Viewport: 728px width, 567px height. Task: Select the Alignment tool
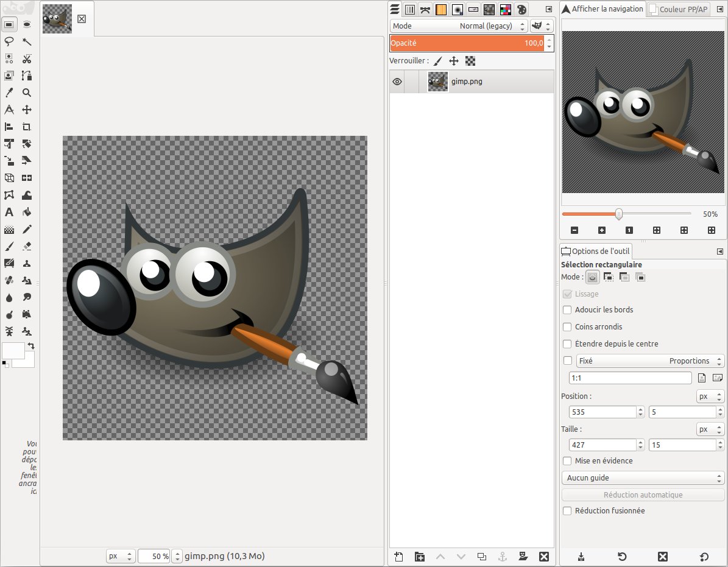coord(9,127)
